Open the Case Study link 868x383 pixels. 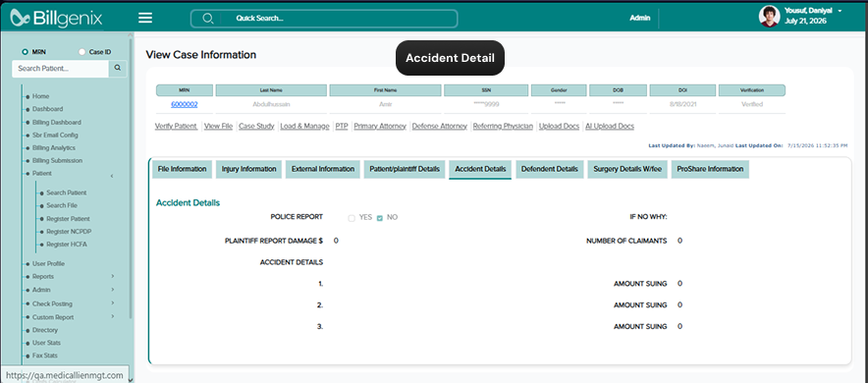pos(256,126)
